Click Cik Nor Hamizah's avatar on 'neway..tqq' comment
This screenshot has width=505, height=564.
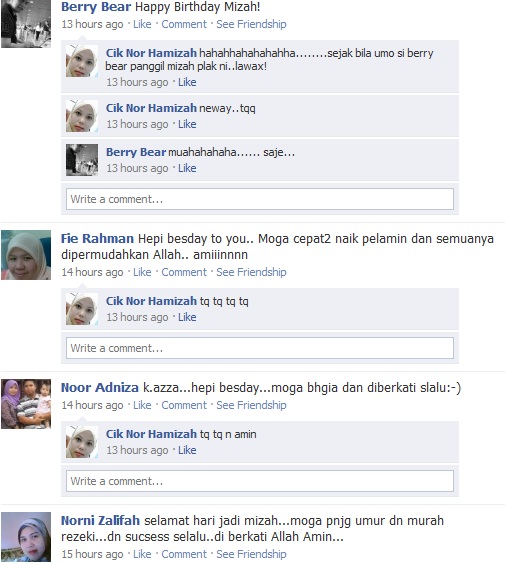[x=82, y=116]
